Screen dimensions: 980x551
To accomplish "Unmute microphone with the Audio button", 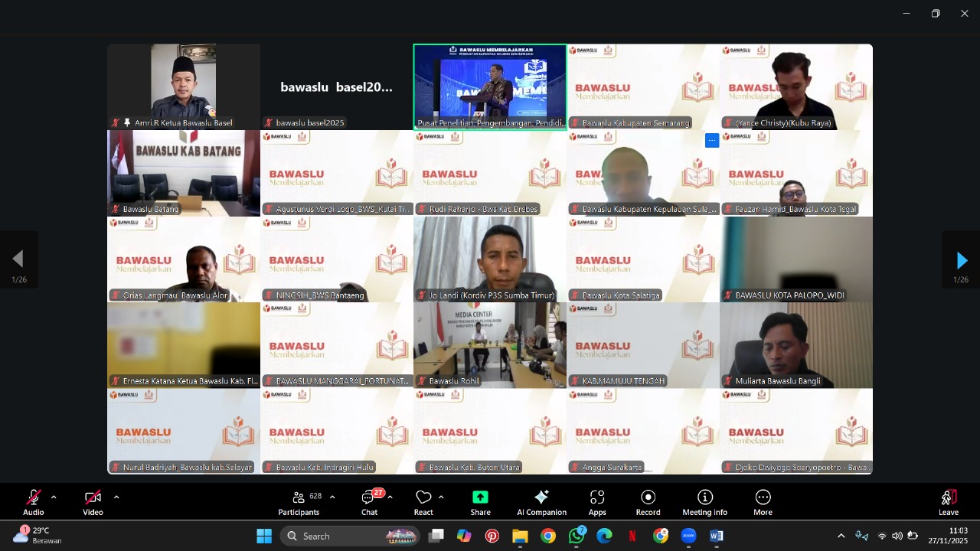I will (x=33, y=502).
